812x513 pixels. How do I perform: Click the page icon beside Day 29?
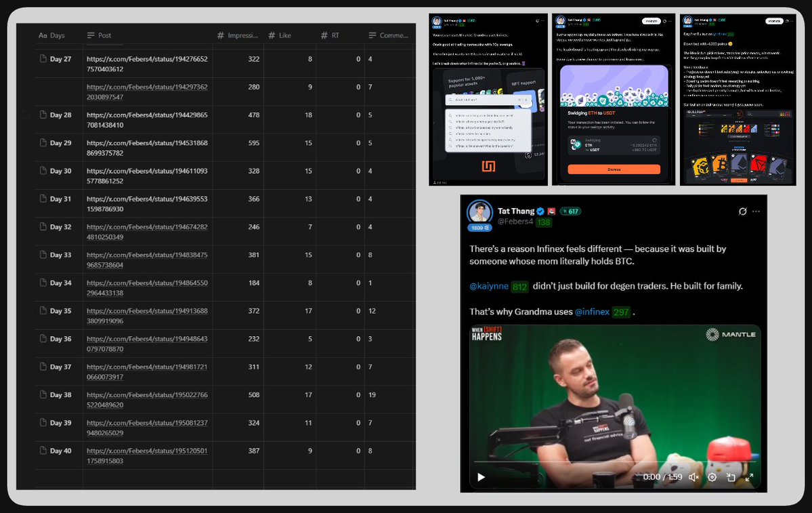tap(43, 142)
